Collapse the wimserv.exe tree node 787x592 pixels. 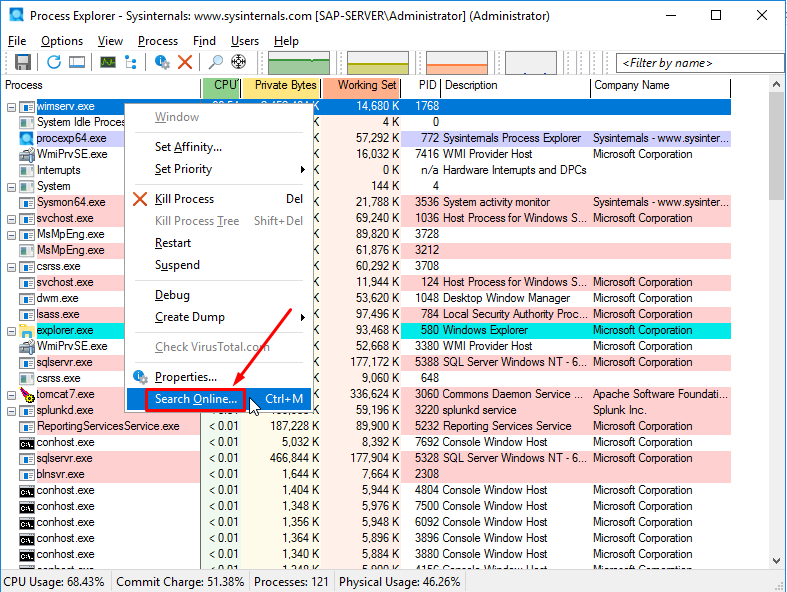(x=12, y=107)
